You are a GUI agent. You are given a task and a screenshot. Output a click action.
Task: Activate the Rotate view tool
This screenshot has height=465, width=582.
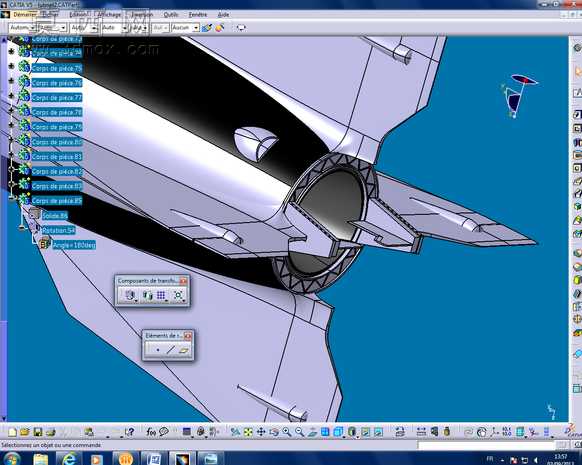[274, 432]
